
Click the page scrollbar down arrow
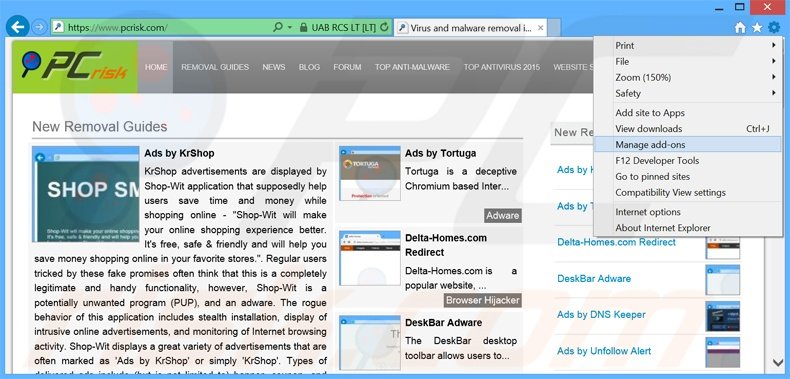click(777, 362)
